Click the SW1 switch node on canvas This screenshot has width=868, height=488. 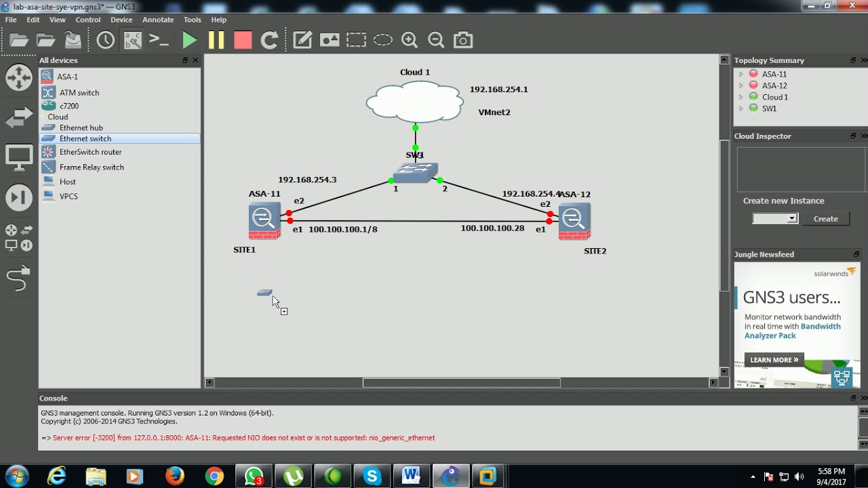click(x=415, y=172)
